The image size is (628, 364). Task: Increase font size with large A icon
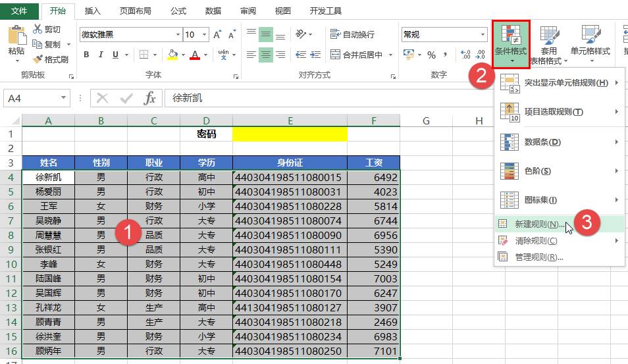tap(217, 35)
